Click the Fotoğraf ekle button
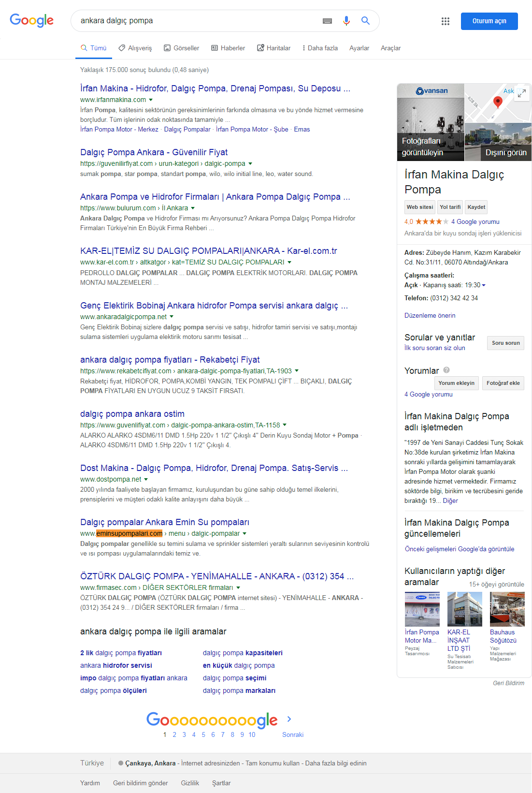 click(503, 383)
